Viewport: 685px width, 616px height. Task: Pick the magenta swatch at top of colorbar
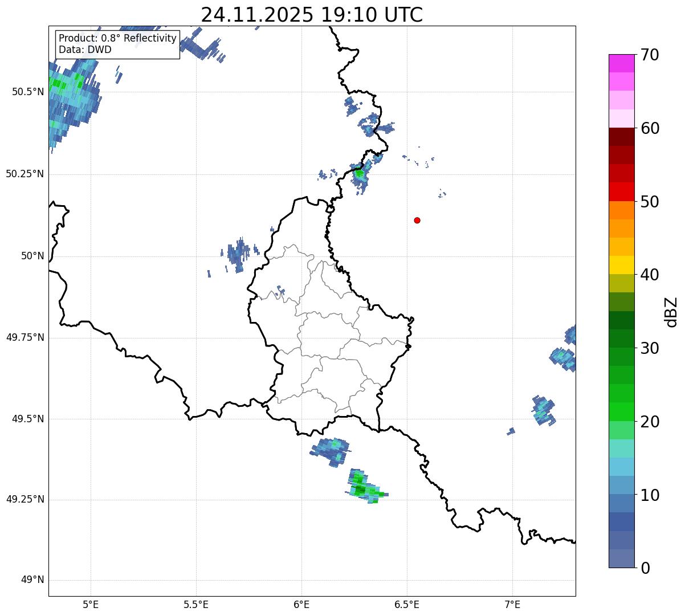click(621, 63)
